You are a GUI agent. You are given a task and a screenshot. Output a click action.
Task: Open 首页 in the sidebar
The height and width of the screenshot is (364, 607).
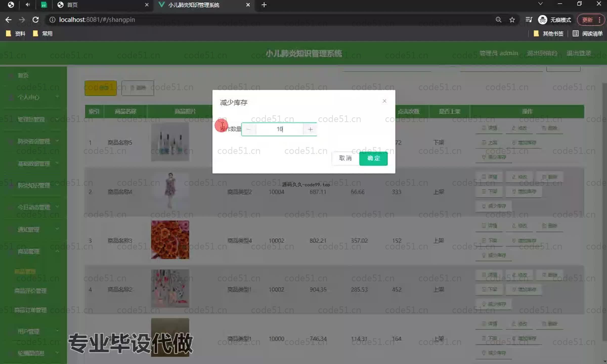click(x=23, y=75)
